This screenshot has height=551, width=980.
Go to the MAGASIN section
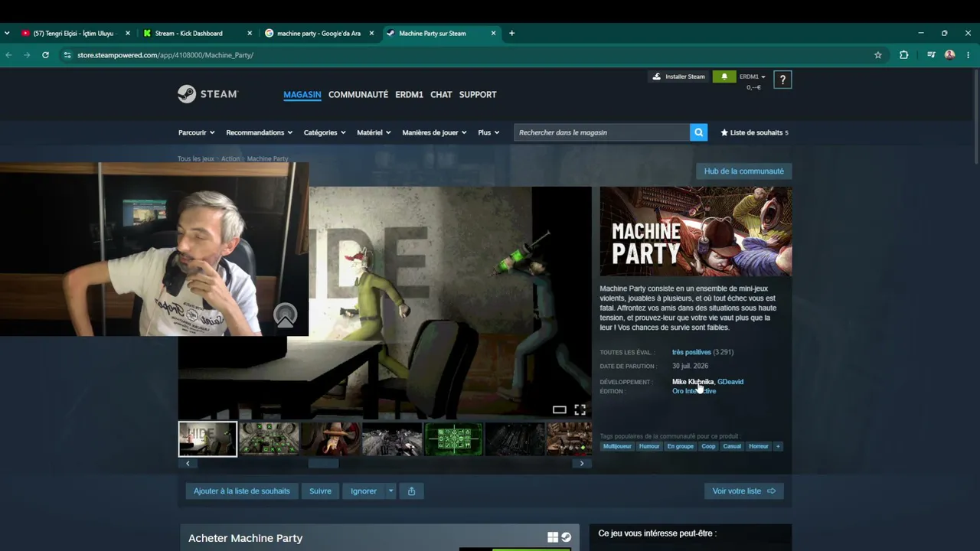pos(302,94)
